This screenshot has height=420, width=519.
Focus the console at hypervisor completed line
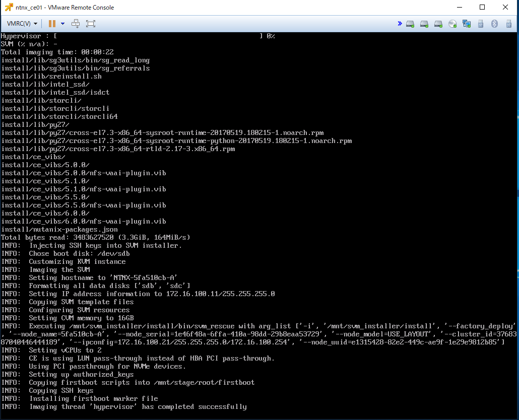pyautogui.click(x=124, y=407)
